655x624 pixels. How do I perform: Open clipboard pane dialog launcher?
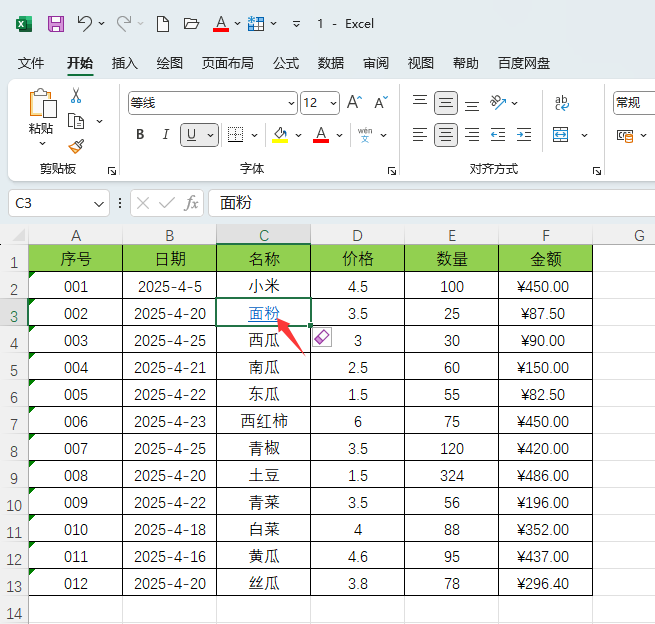pyautogui.click(x=112, y=171)
